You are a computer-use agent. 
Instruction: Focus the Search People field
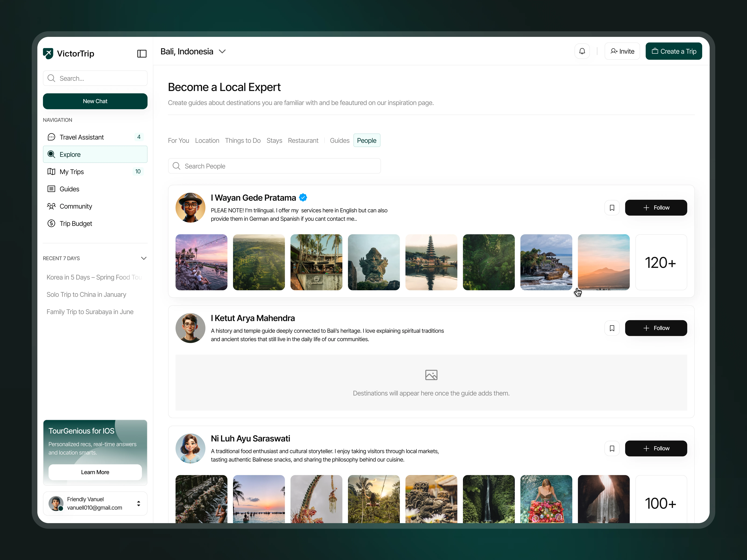point(274,166)
